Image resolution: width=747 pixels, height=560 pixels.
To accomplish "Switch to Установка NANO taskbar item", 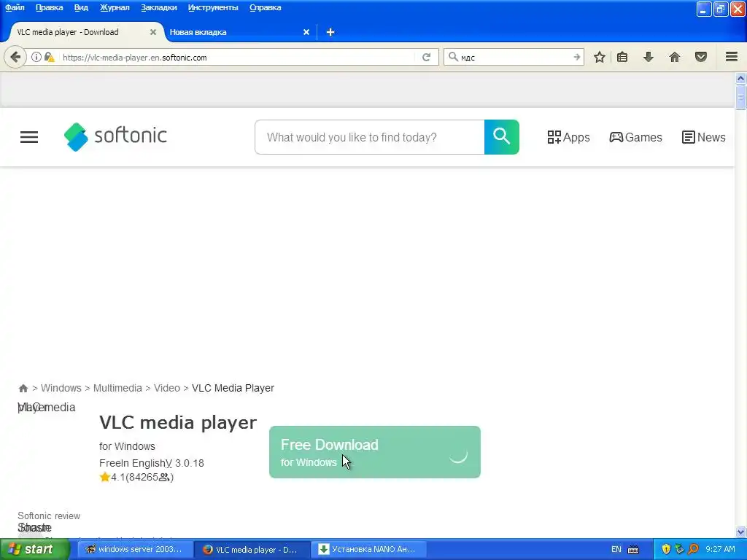I will coord(369,550).
